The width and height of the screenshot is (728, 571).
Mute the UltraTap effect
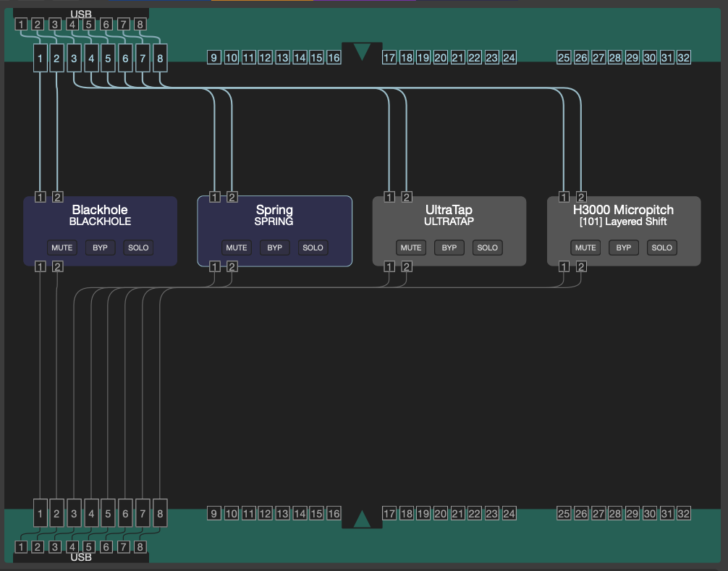click(411, 248)
